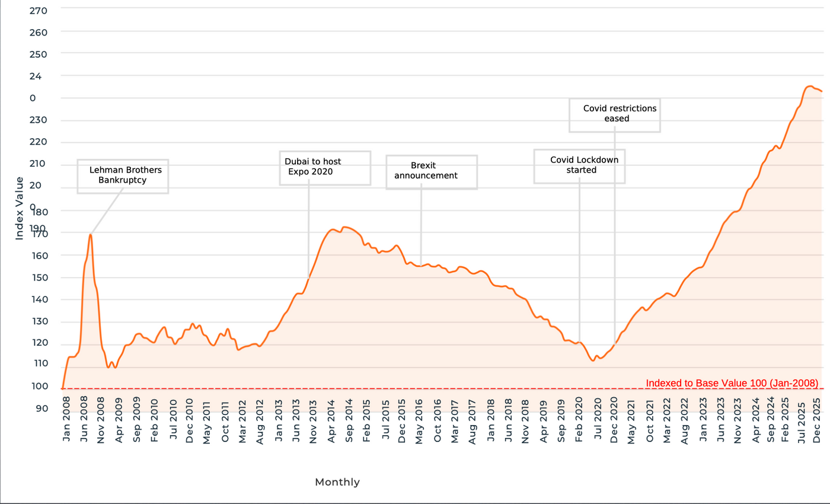The width and height of the screenshot is (830, 504).
Task: Select the Jan 2018 x-axis label
Action: click(x=491, y=420)
